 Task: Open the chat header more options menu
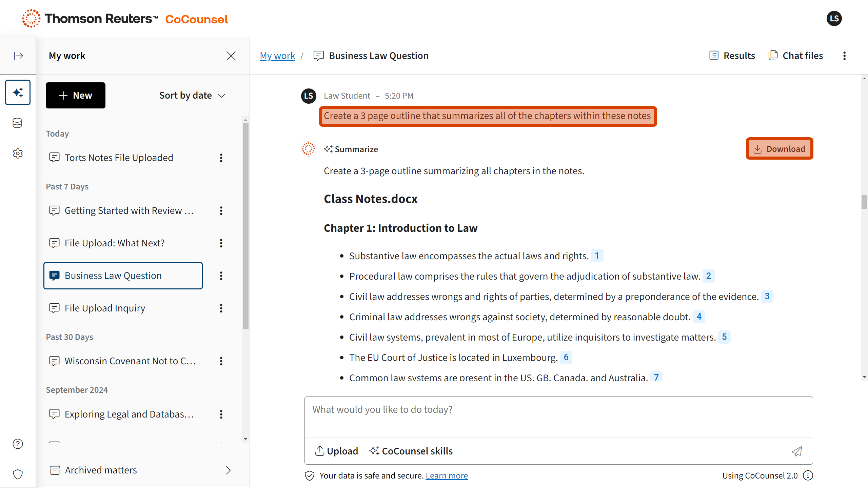click(845, 56)
